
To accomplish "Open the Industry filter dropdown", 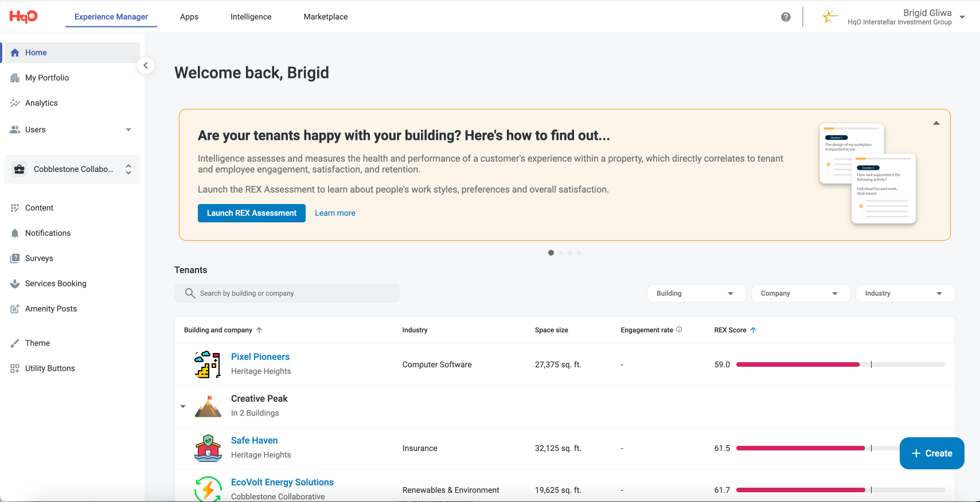I will (905, 293).
